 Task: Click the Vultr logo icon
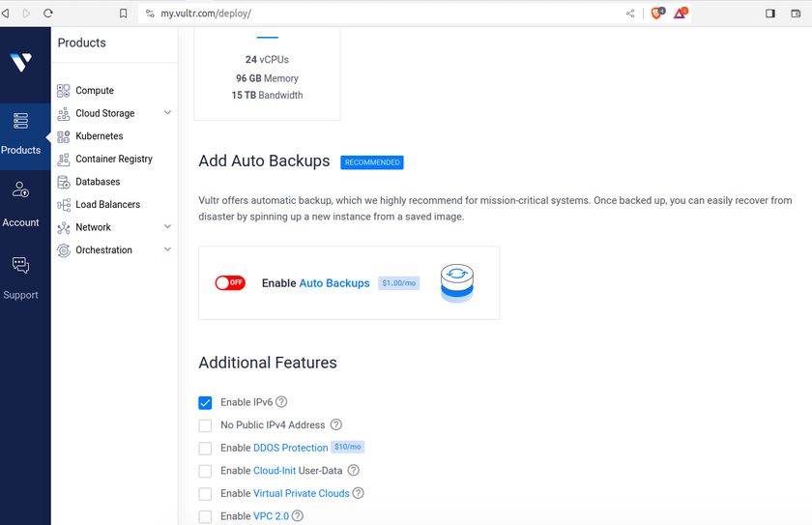(20, 62)
